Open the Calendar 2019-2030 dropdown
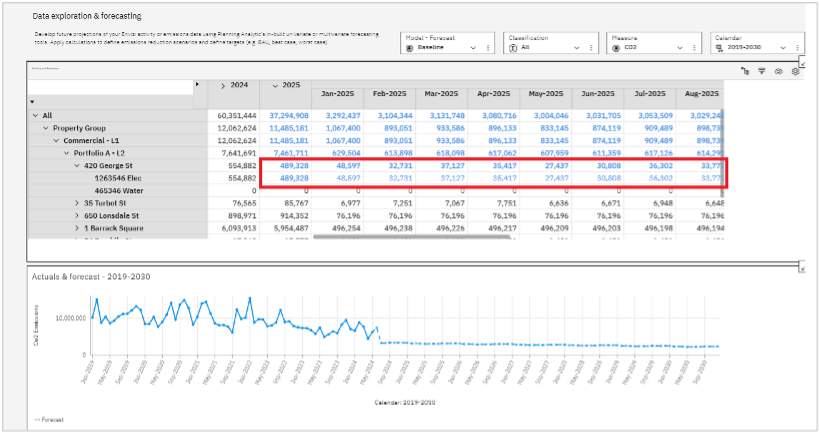 784,47
